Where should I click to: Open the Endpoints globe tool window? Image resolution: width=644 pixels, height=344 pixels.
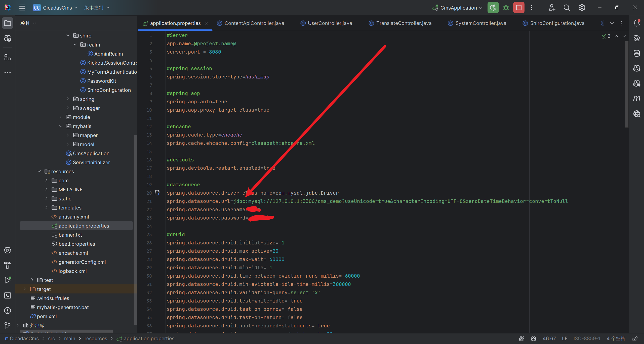[636, 114]
